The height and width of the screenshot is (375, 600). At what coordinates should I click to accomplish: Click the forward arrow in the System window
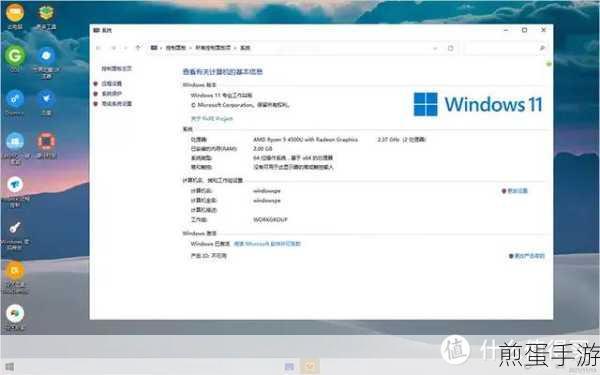(114, 48)
